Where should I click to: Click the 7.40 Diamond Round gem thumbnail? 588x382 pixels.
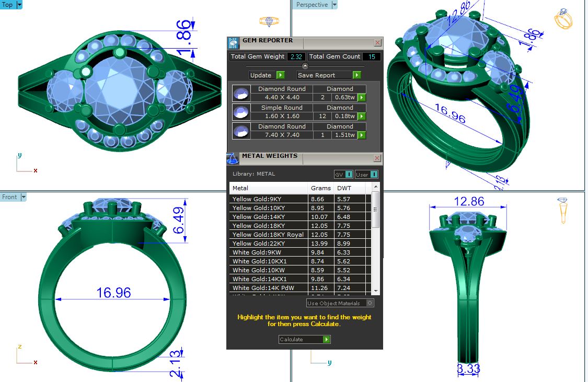(x=240, y=131)
